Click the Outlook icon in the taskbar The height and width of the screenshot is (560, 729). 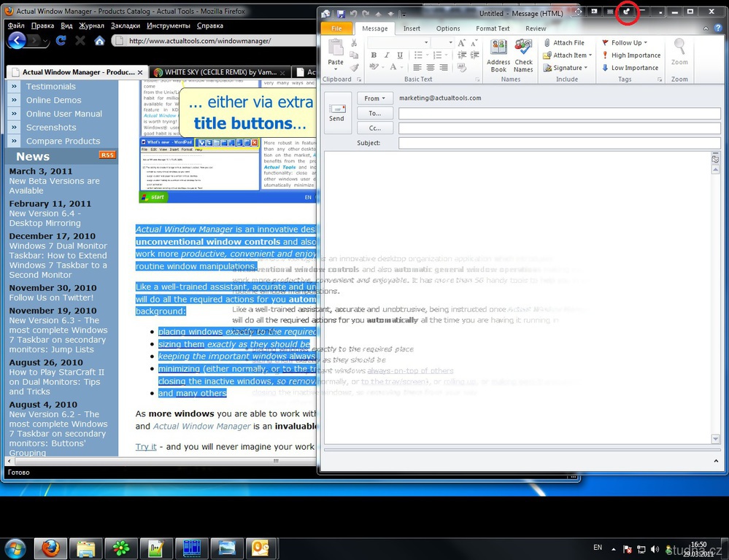(x=261, y=548)
